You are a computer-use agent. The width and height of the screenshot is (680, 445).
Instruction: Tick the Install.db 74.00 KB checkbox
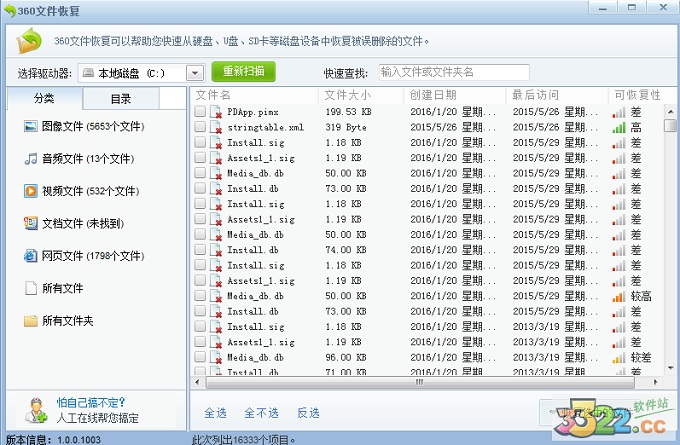pyautogui.click(x=200, y=249)
